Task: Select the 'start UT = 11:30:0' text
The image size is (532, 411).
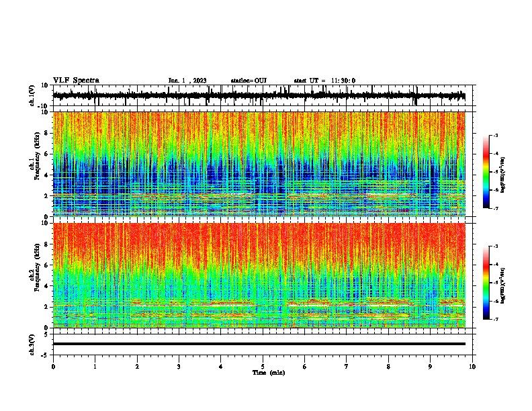Action: pos(324,81)
